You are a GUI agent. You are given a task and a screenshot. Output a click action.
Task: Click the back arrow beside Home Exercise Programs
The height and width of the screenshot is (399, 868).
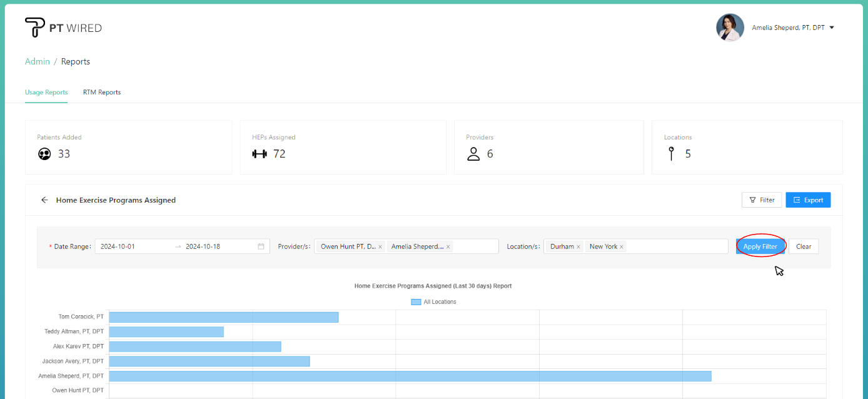pyautogui.click(x=44, y=200)
